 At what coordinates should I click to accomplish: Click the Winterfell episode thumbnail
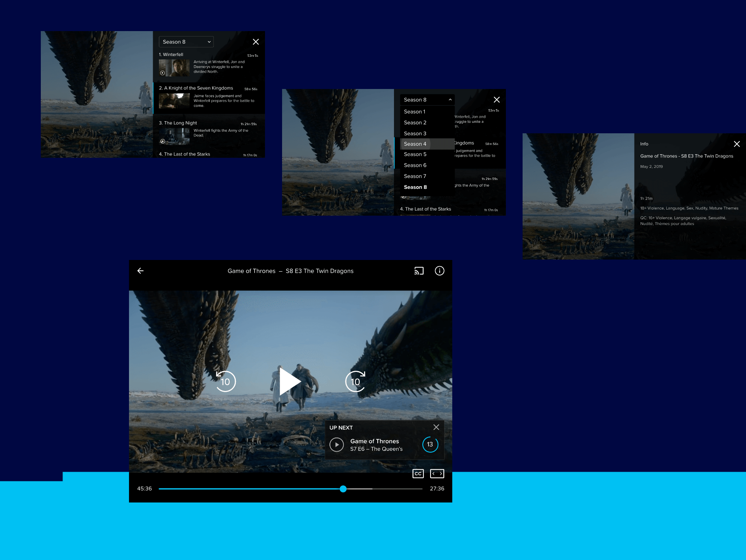pos(174,68)
